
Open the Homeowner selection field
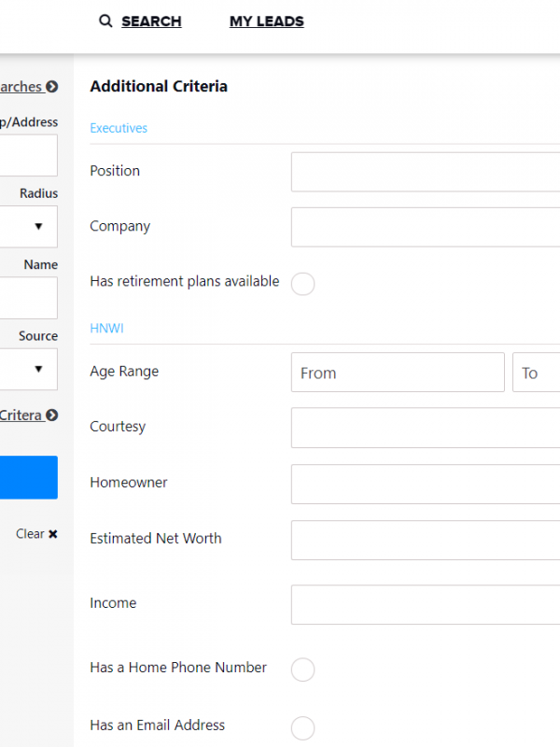[425, 484]
